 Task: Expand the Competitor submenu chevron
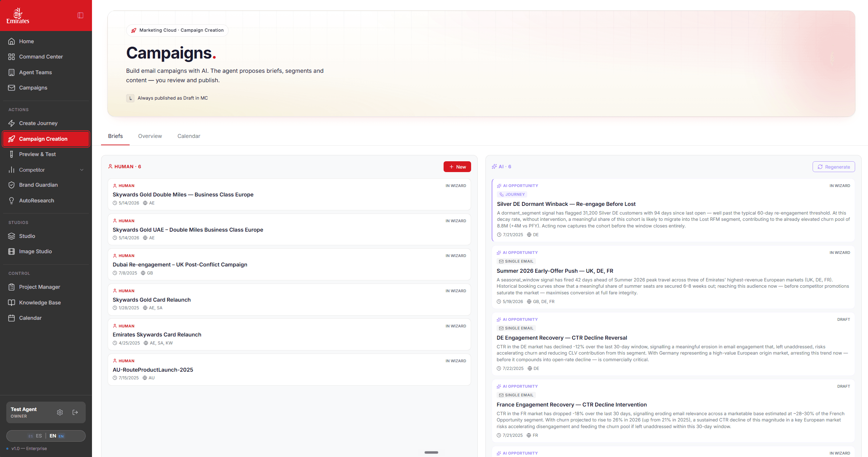pyautogui.click(x=82, y=170)
